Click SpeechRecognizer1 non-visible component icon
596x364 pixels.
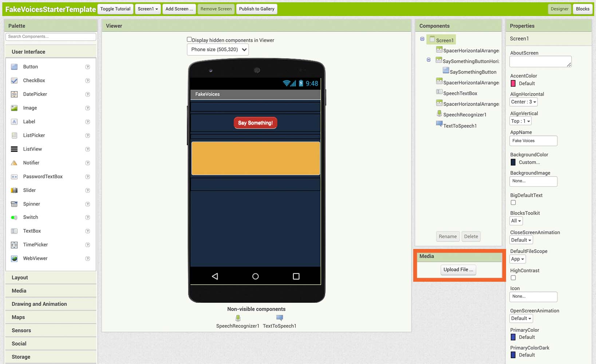(238, 318)
